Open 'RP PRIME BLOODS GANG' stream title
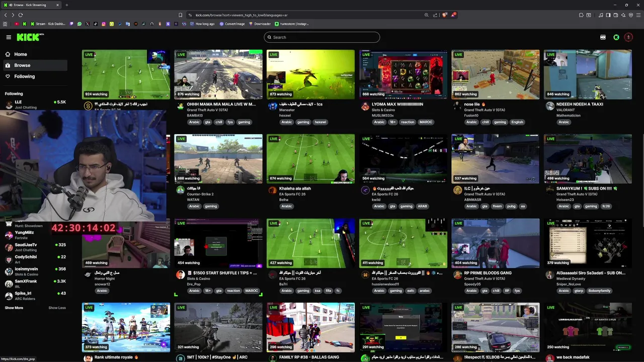 pyautogui.click(x=488, y=273)
